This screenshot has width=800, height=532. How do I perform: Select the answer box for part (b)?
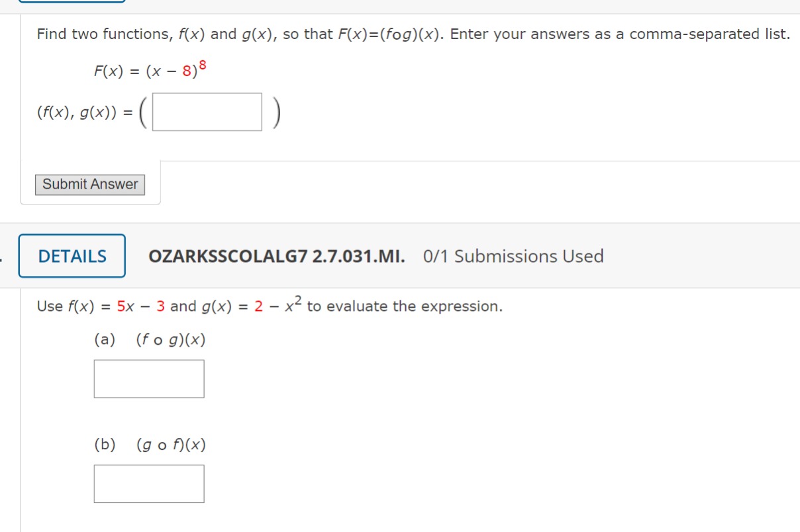pyautogui.click(x=148, y=483)
